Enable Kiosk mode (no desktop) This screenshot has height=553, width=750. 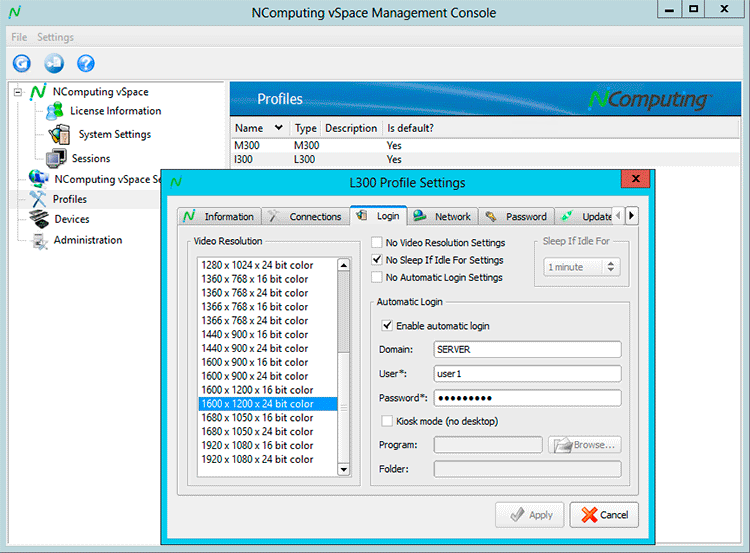(x=387, y=421)
